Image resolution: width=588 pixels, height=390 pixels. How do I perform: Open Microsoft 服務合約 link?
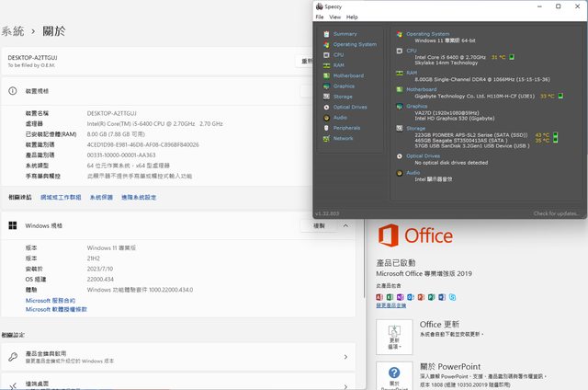tap(51, 301)
